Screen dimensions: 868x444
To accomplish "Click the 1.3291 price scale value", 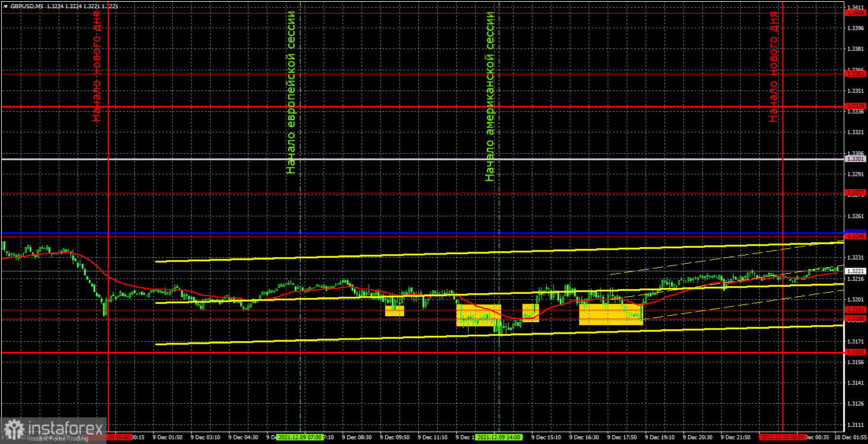I will point(856,174).
